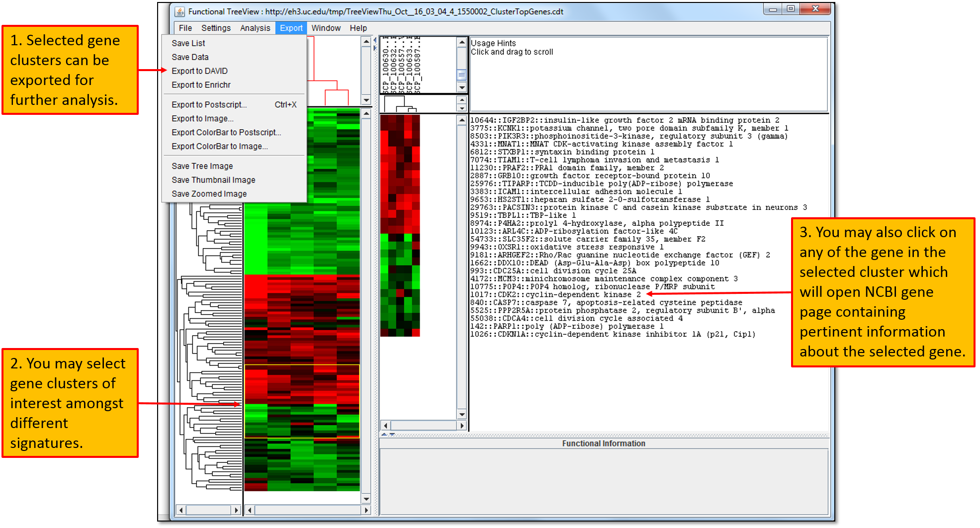Click PIK3R3 phosphoinositide-3-kinase gene entry
This screenshot has height=528, width=980.
click(629, 136)
